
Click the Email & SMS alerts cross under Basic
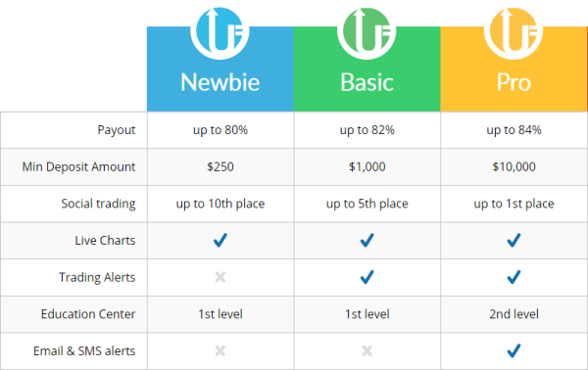pos(367,350)
